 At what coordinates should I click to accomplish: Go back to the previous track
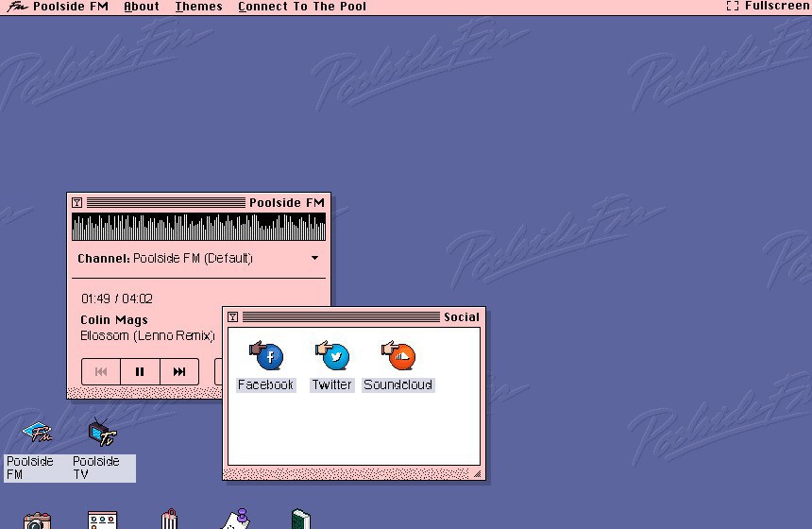tap(101, 371)
